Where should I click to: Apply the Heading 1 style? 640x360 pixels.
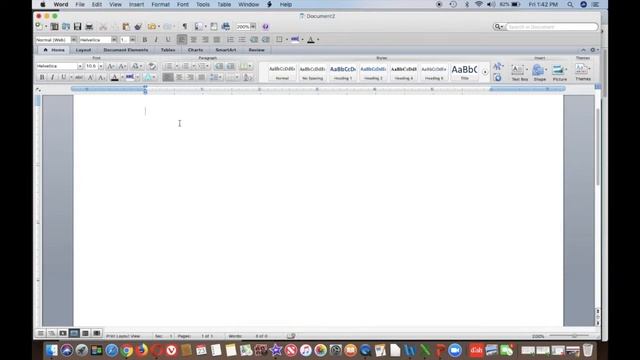point(343,72)
